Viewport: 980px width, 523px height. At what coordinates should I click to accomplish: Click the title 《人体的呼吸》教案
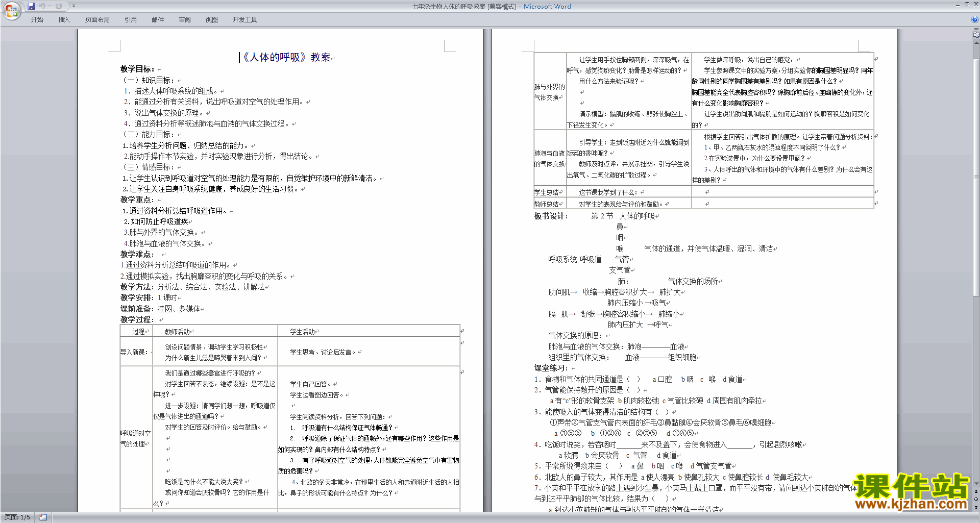tap(286, 57)
